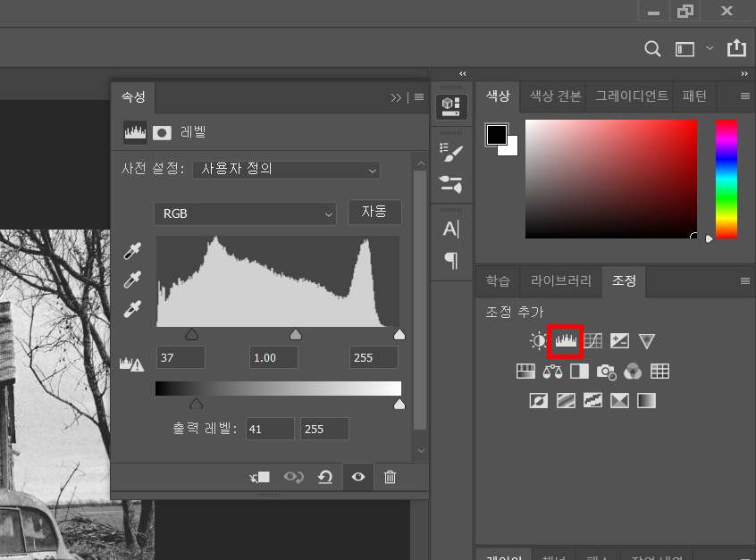Click the workspace layout icon
The width and height of the screenshot is (756, 560).
(x=685, y=49)
